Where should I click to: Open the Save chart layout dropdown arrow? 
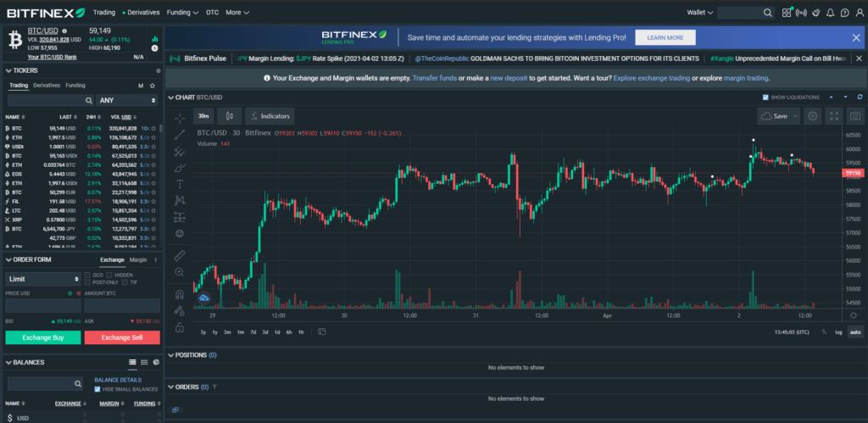[x=795, y=116]
